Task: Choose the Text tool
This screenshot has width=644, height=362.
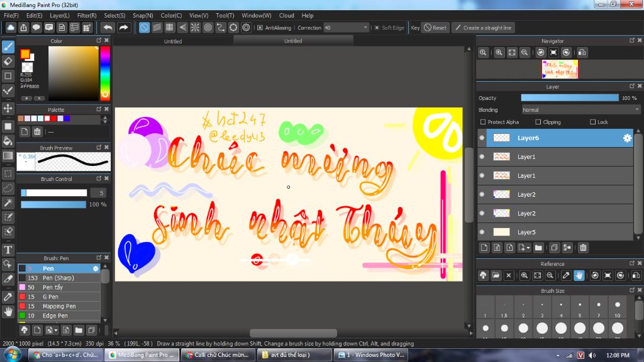Action: click(x=8, y=250)
